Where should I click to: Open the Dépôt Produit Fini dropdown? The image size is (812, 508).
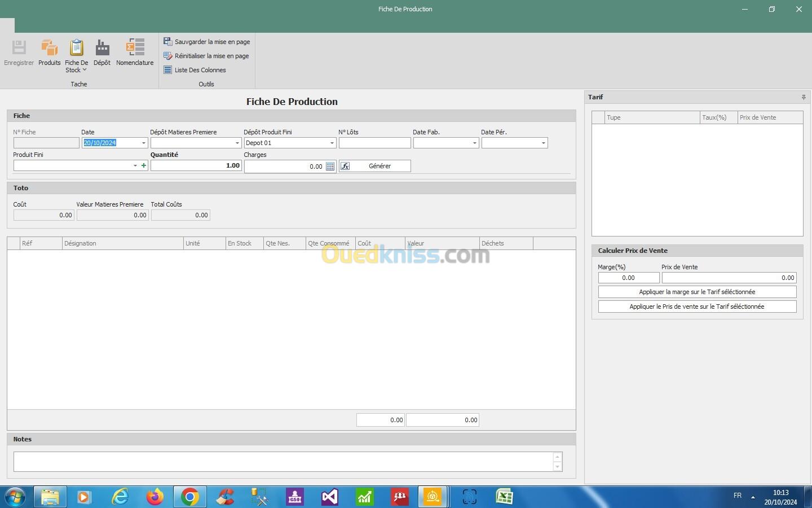click(332, 143)
